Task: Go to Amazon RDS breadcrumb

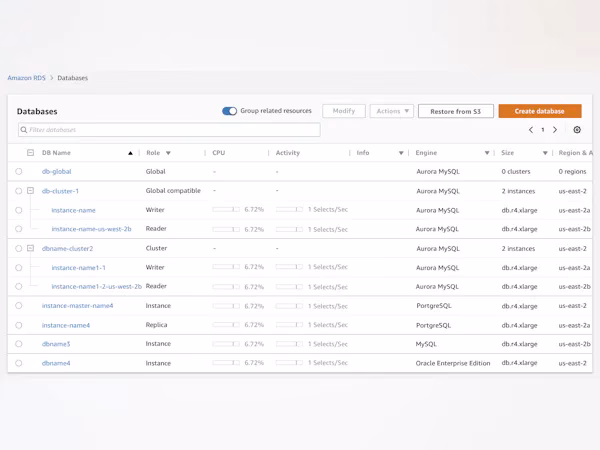Action: pos(27,78)
